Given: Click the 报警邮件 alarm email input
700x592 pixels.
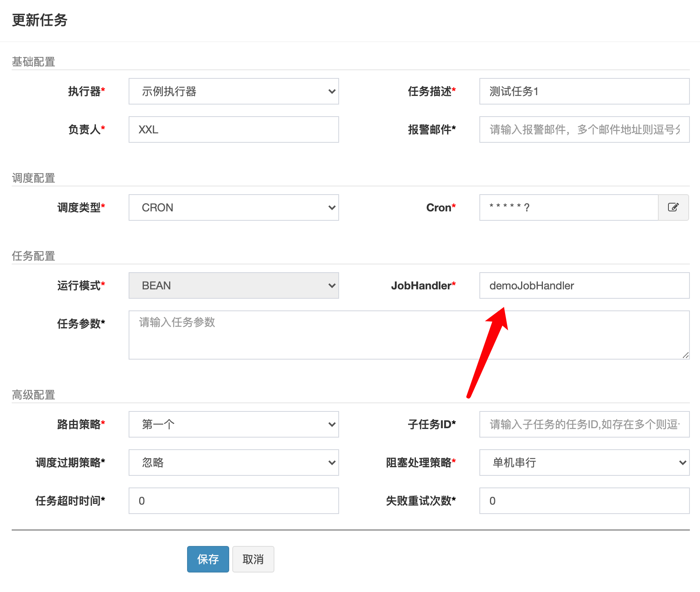Looking at the screenshot, I should (x=583, y=129).
